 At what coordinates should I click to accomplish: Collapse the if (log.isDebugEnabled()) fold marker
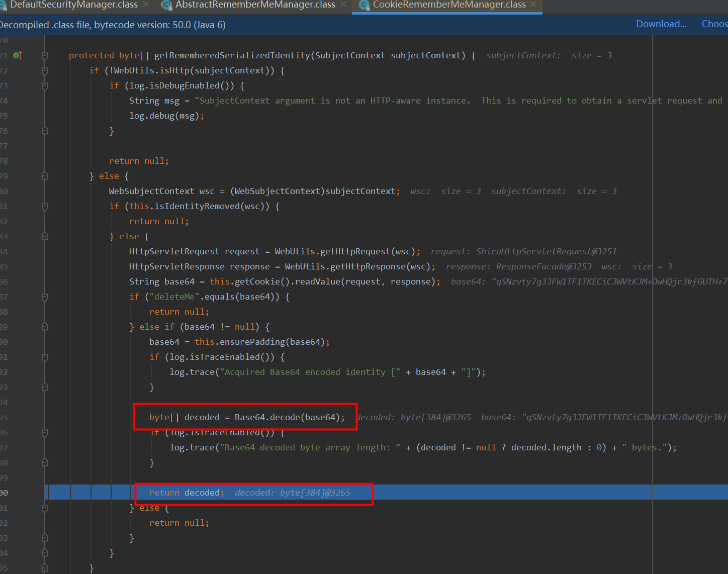[x=45, y=85]
